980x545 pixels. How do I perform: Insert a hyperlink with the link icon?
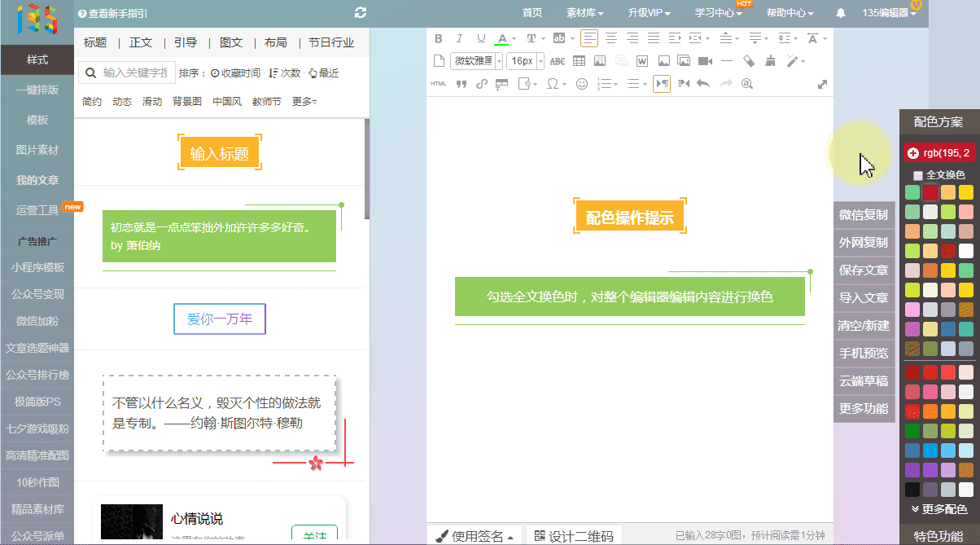tap(481, 84)
